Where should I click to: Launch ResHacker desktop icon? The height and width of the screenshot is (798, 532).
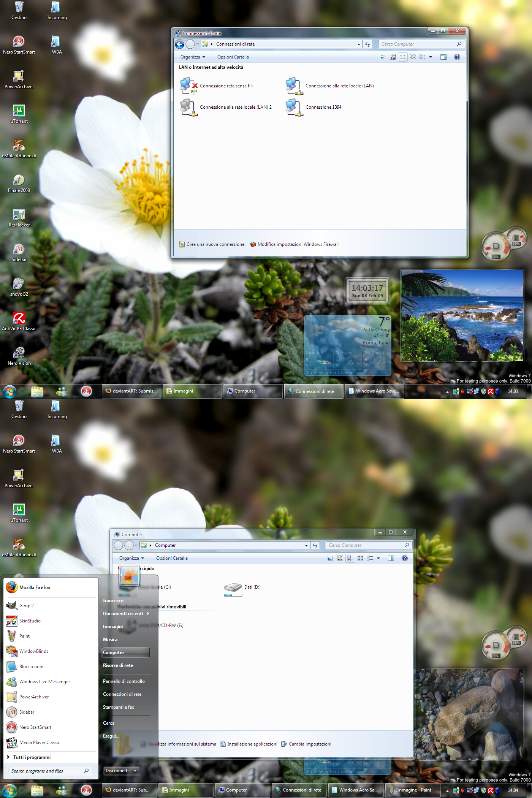click(19, 218)
